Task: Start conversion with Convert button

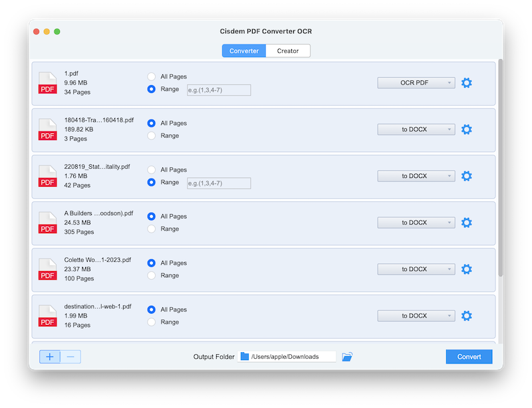Action: coord(469,357)
